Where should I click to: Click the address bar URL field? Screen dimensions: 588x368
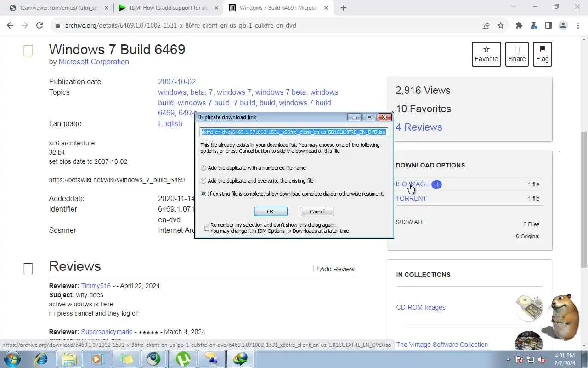coord(266,25)
